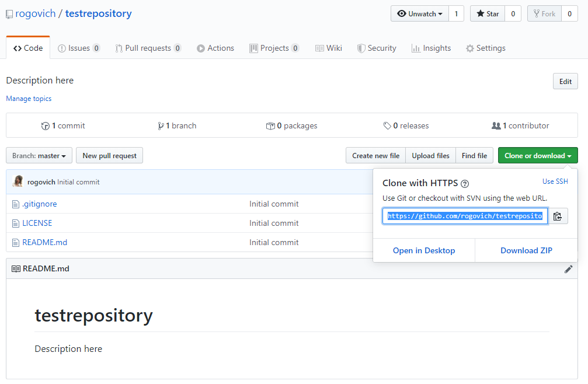Click Initial commit message for LICENSE
The image size is (588, 384).
(x=274, y=224)
